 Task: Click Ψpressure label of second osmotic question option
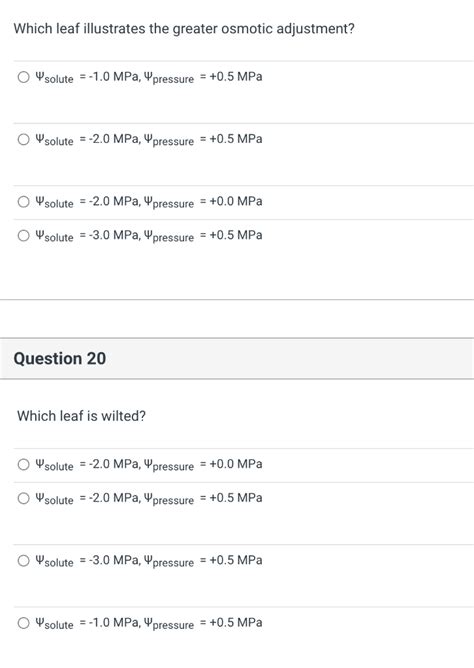click(169, 140)
